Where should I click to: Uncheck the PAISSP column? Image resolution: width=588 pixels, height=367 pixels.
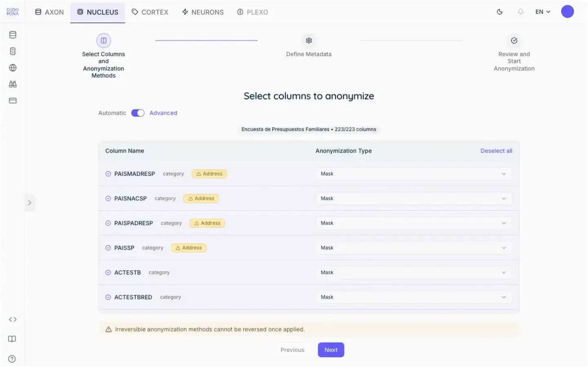(108, 248)
